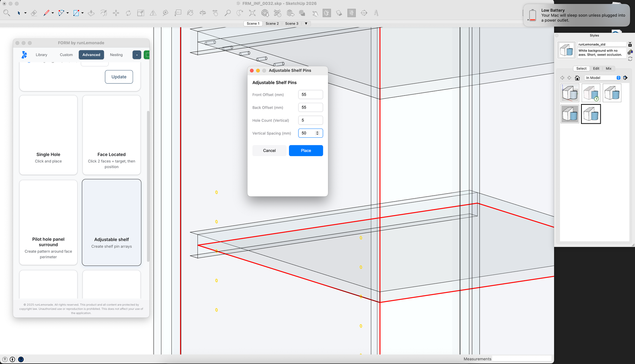The height and width of the screenshot is (364, 635).
Task: Select the Eraser tool
Action: (34, 13)
